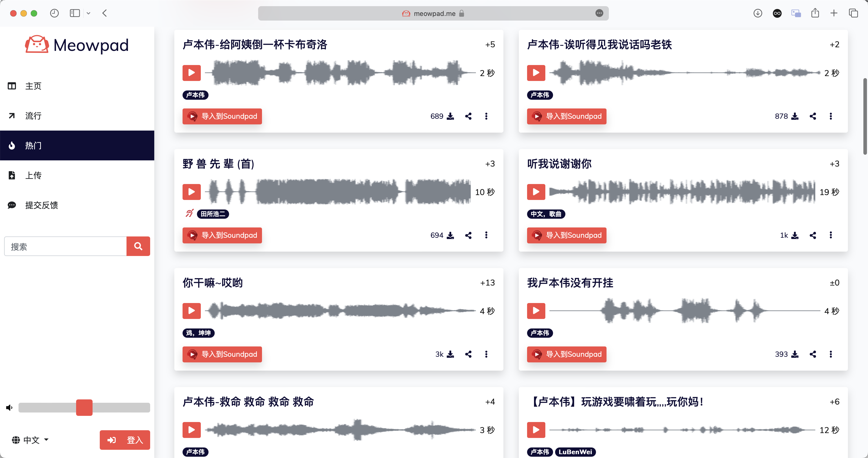
Task: Open more options for 你干嘛~哎哟
Action: pos(486,354)
